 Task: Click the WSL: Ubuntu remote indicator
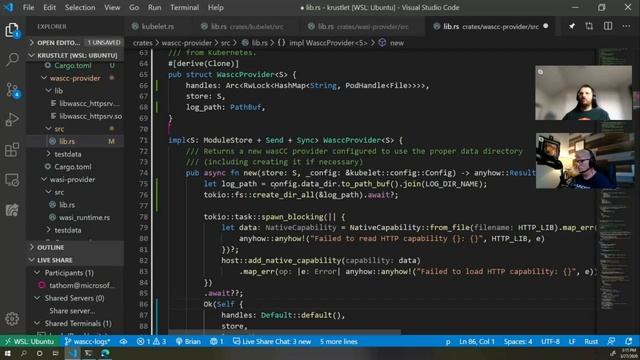[x=29, y=341]
